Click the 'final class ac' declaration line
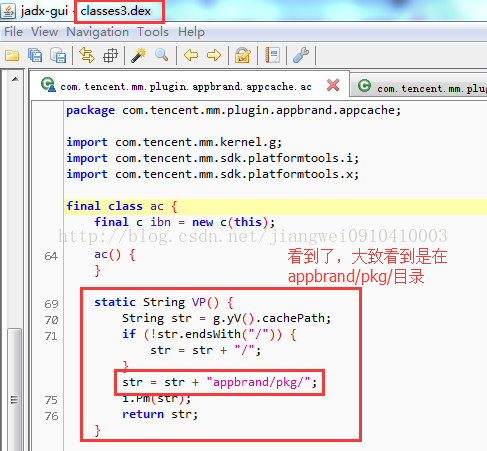The image size is (487, 451). pyautogui.click(x=122, y=206)
